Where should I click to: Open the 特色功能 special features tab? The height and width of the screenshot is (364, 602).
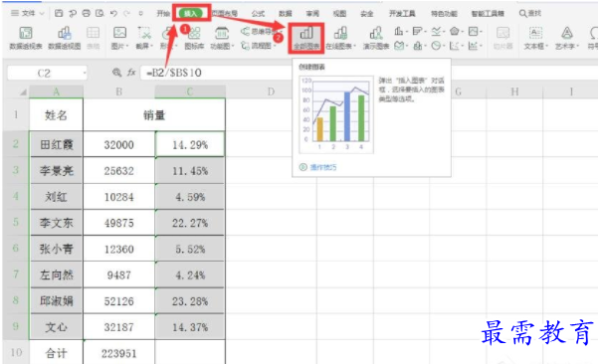pyautogui.click(x=444, y=13)
